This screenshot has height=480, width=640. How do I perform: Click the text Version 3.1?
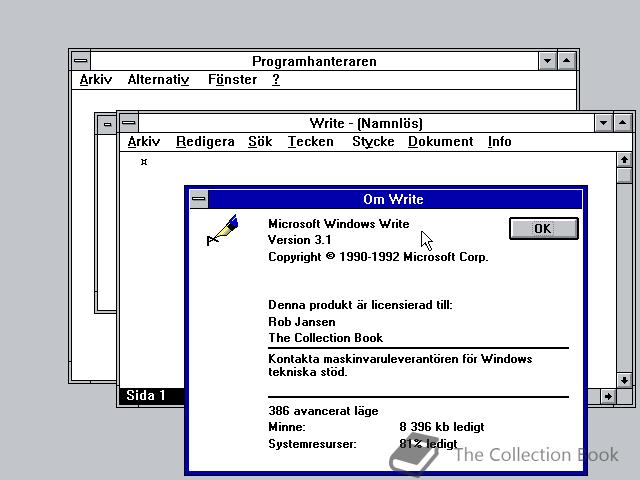pyautogui.click(x=299, y=240)
